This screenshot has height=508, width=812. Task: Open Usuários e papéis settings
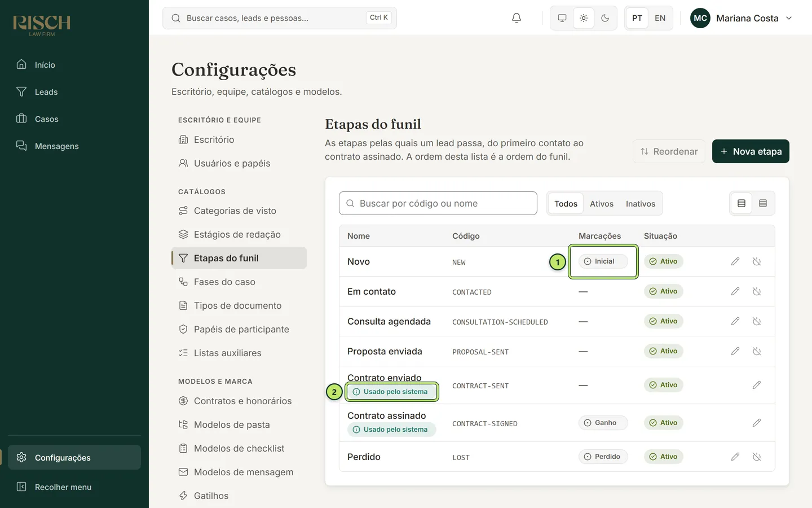click(x=239, y=163)
